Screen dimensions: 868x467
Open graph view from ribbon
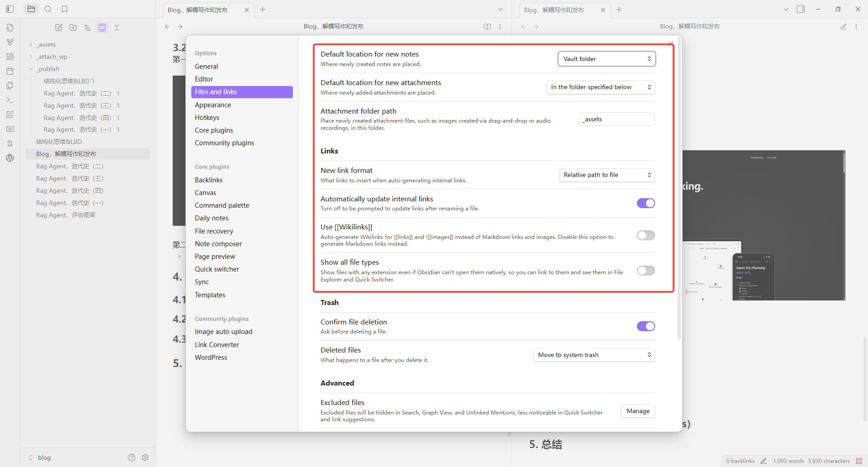click(10, 42)
